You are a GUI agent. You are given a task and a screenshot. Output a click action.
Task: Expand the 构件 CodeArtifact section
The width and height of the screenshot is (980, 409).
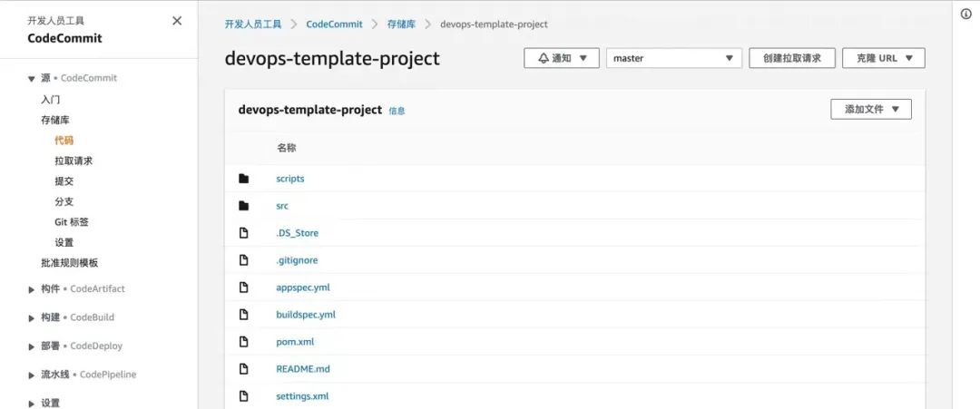tap(33, 289)
